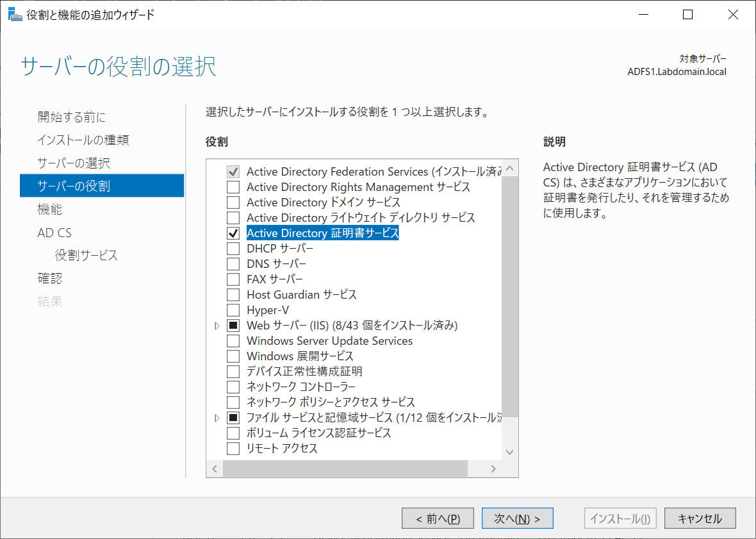The image size is (756, 539).
Task: Toggle Windows 展開サービス checkbox
Action: [233, 356]
